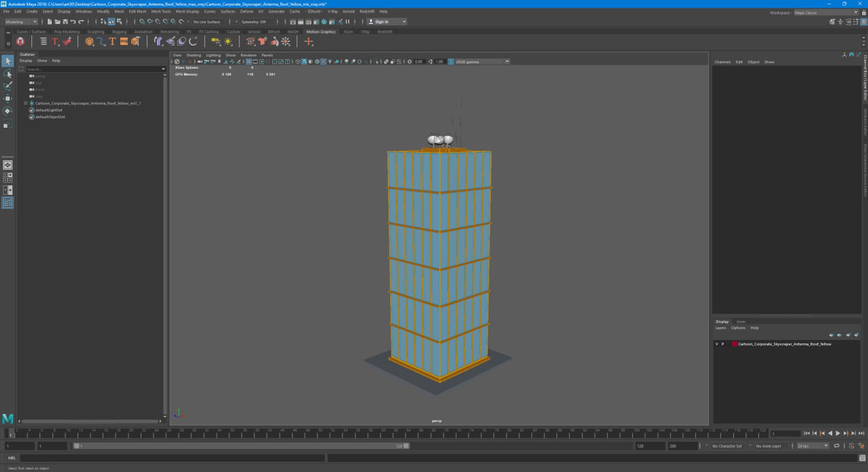Choose the Paint selection tool
The height and width of the screenshot is (472, 868).
coord(8,86)
